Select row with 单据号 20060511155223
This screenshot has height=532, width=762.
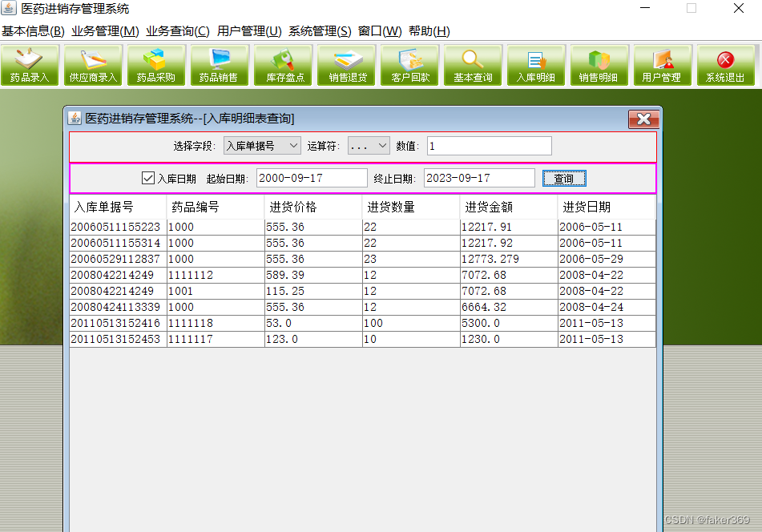point(362,227)
